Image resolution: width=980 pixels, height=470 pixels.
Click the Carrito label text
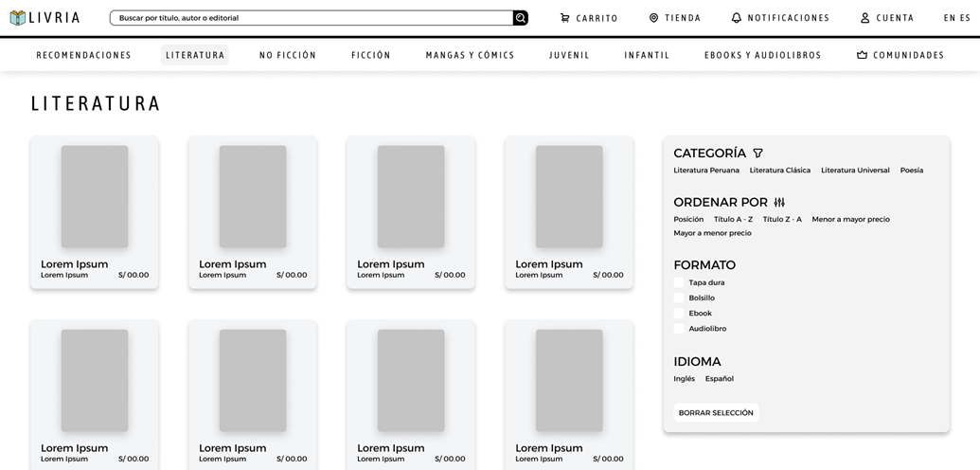[x=597, y=18]
